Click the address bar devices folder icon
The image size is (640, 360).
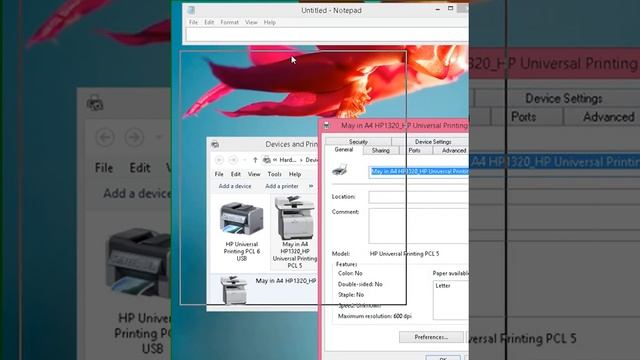pos(267,160)
